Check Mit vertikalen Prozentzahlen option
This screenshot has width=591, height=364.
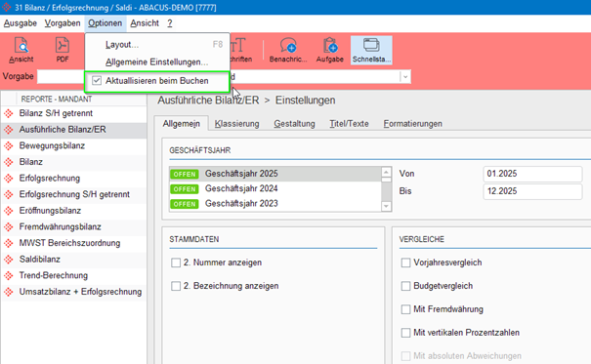point(405,333)
